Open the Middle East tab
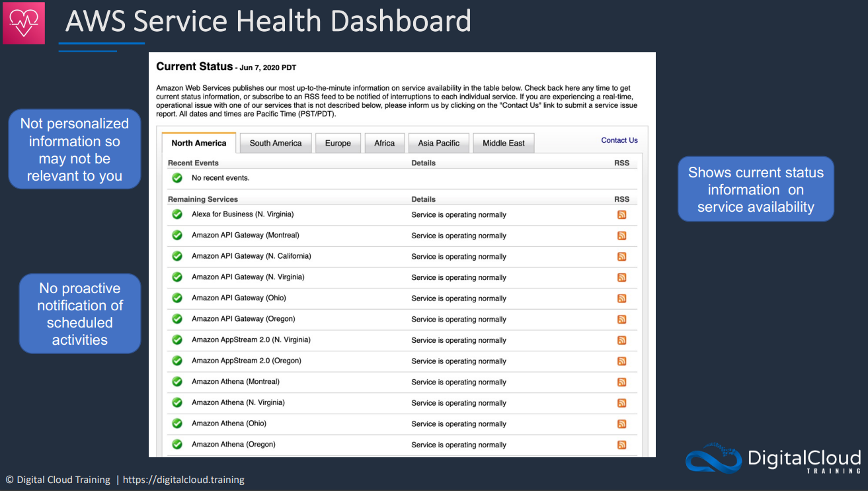This screenshot has width=868, height=491. click(504, 143)
